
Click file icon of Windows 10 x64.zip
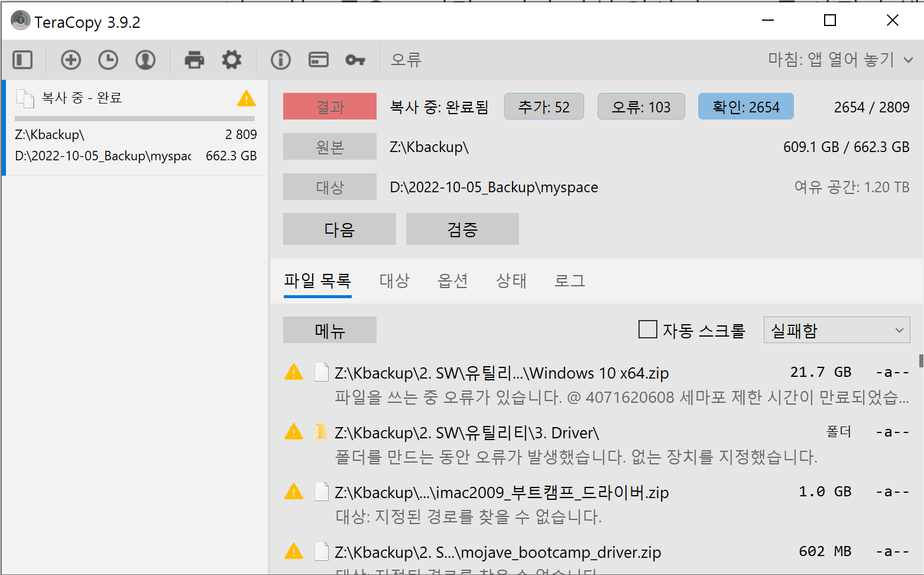[x=322, y=372]
